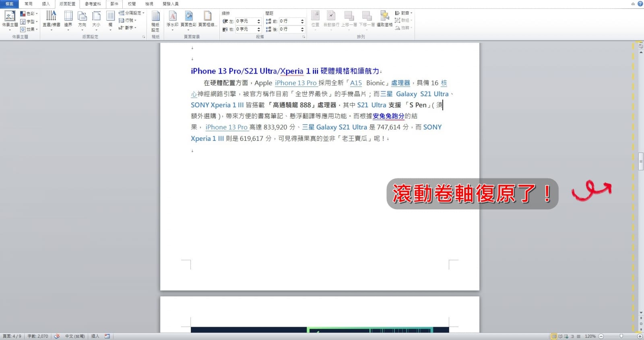Click the 中文 (台灣) language indicator

pyautogui.click(x=75, y=336)
